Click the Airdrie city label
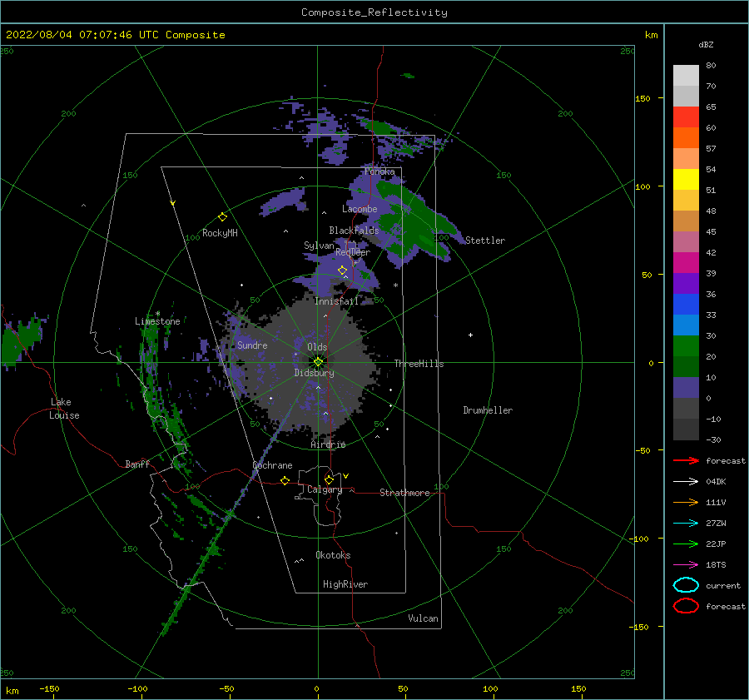This screenshot has width=749, height=700. click(328, 444)
